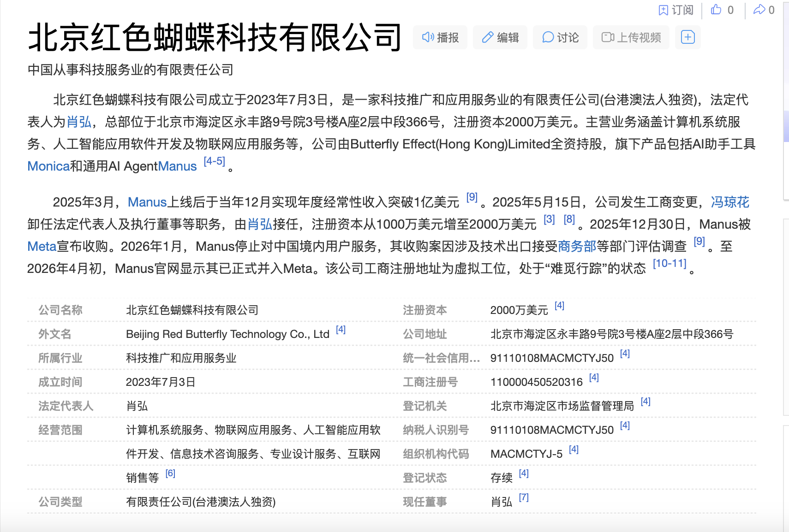Open the Manus link in first paragraph
The image size is (789, 532).
[177, 166]
